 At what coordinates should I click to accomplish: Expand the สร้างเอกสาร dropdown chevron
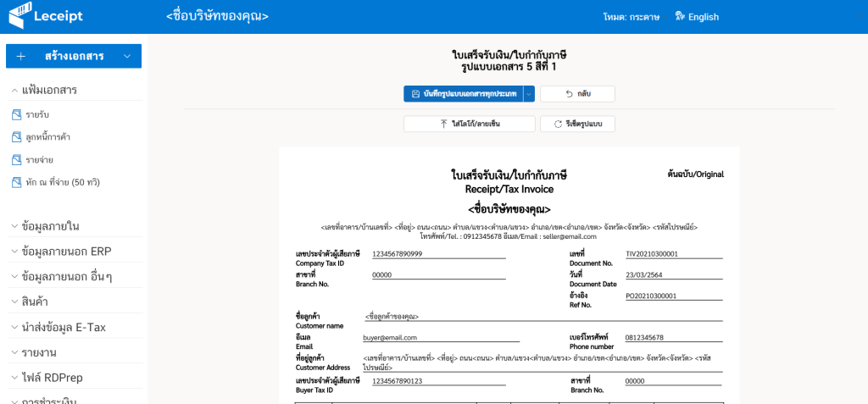127,56
